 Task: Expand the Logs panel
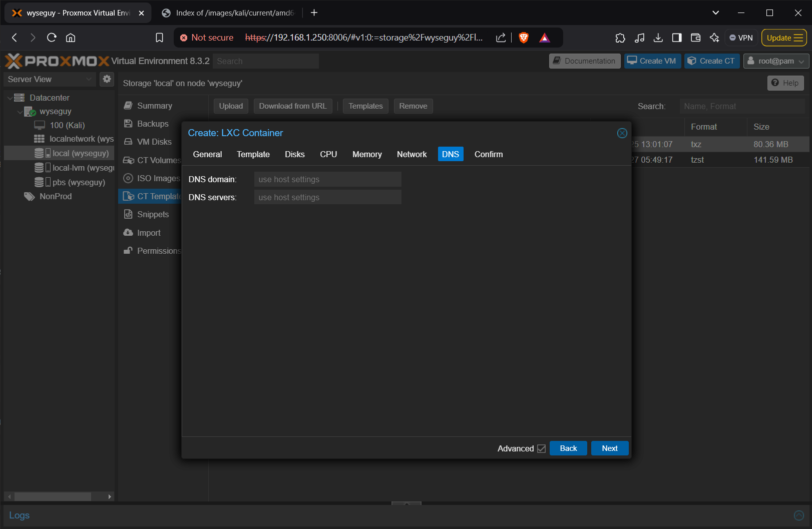(x=20, y=515)
